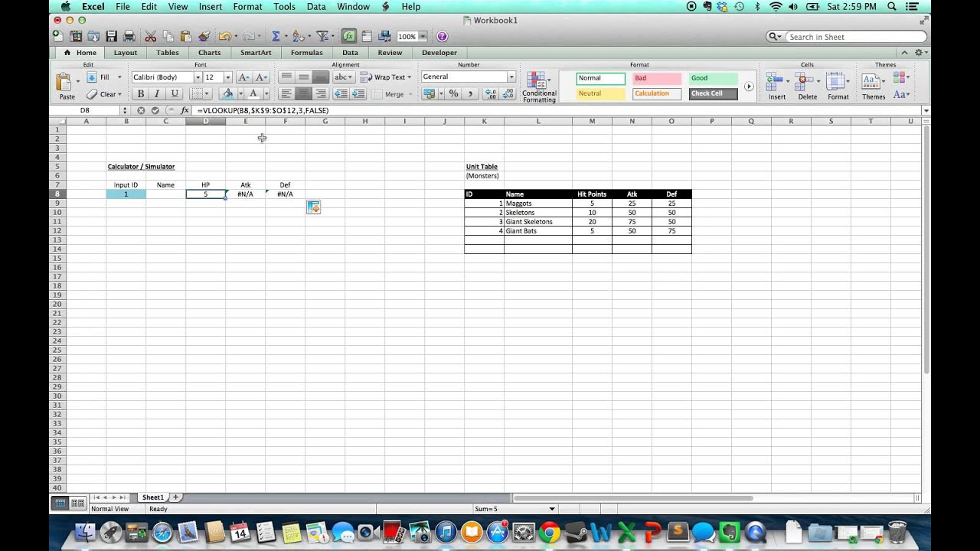The width and height of the screenshot is (980, 551).
Task: Open the Sum=5 status bar dropdown
Action: tap(552, 509)
